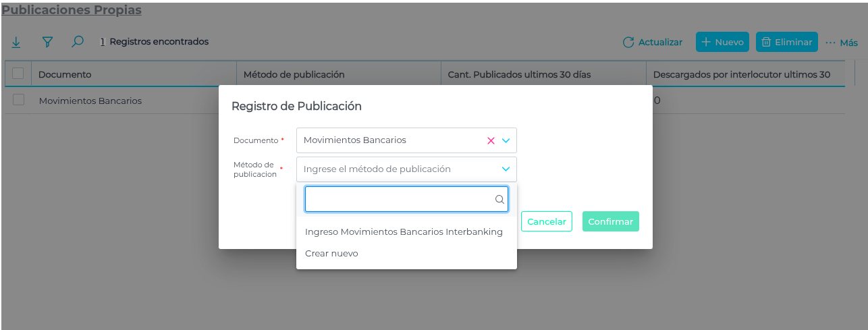The height and width of the screenshot is (330, 868).
Task: Expand the Documento dropdown chevron
Action: pyautogui.click(x=506, y=140)
